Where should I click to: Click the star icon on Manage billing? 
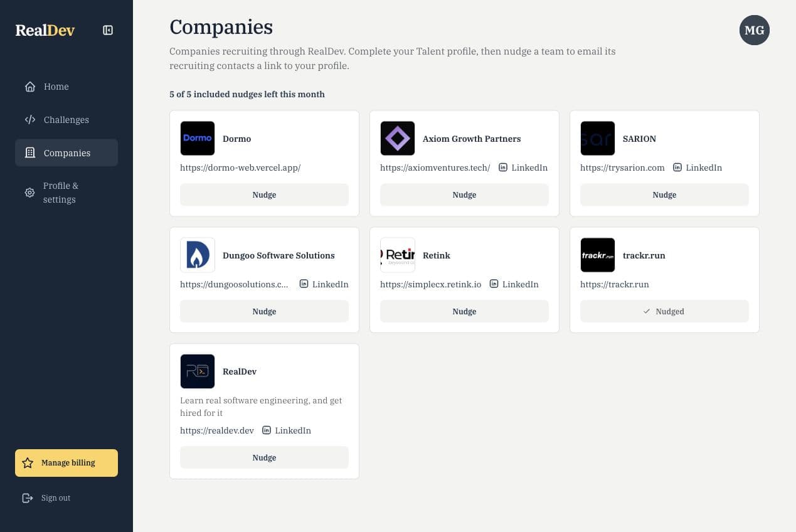[x=28, y=463]
